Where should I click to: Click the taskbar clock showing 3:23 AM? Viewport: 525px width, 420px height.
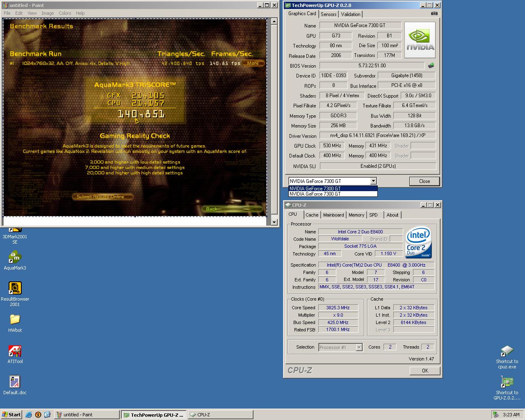pyautogui.click(x=511, y=415)
